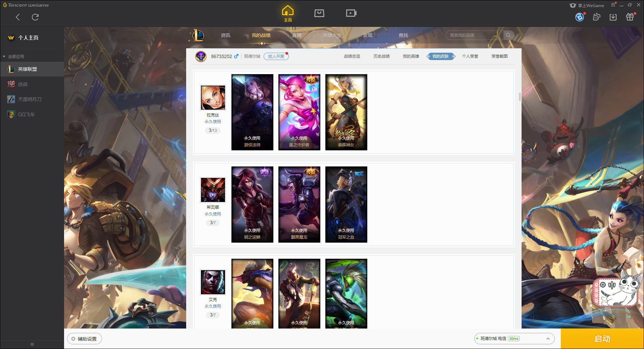The height and width of the screenshot is (349, 644).
Task: Open the 春晖神女 skin card
Action: (x=346, y=112)
